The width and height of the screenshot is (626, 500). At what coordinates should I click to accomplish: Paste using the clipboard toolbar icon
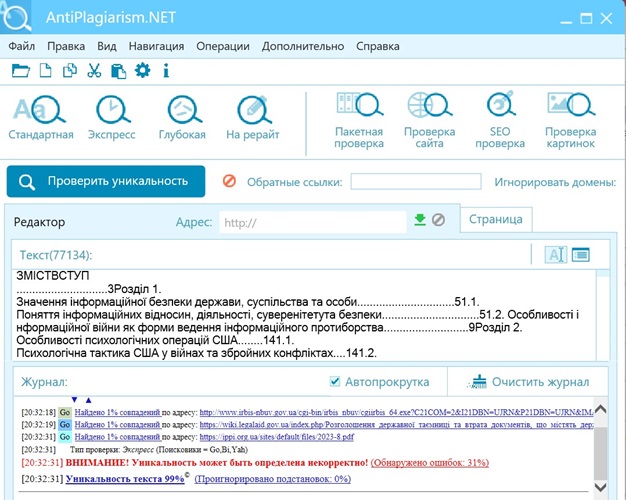[119, 71]
